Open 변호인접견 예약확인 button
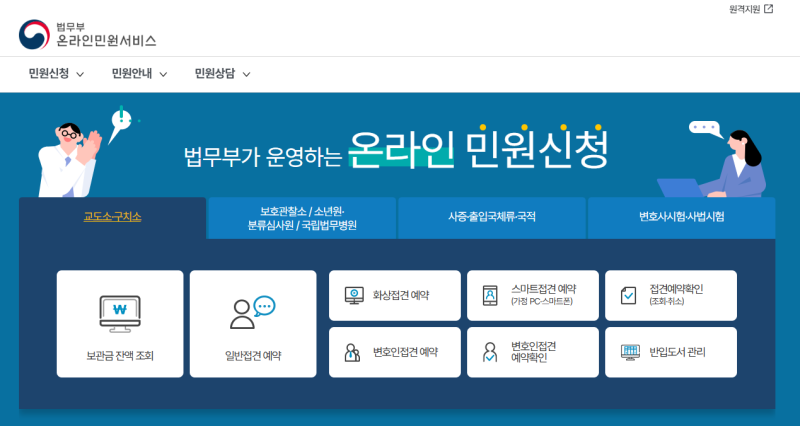 click(533, 352)
